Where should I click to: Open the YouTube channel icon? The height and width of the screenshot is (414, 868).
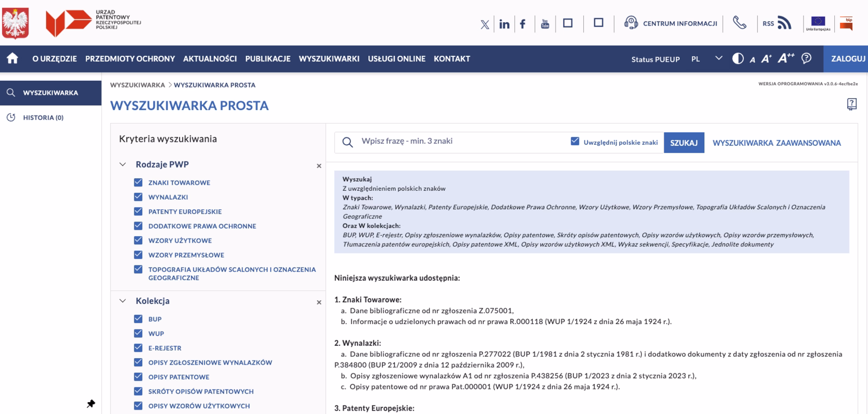[545, 24]
